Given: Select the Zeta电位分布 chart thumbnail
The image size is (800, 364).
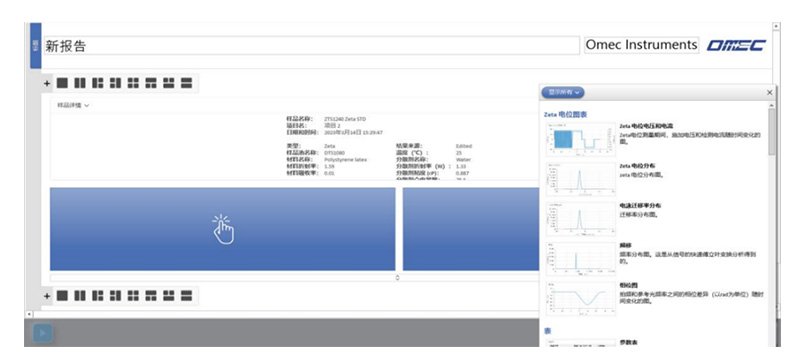Looking at the screenshot, I should 581,179.
